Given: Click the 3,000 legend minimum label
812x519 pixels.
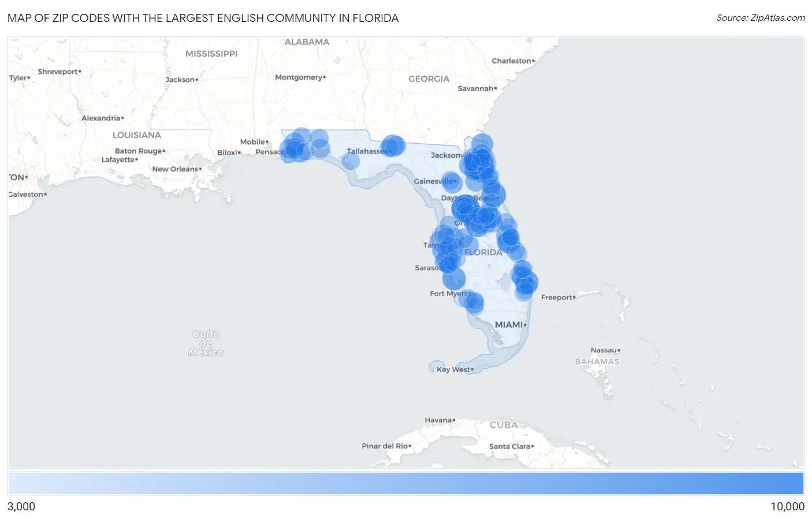Looking at the screenshot, I should pyautogui.click(x=21, y=506).
